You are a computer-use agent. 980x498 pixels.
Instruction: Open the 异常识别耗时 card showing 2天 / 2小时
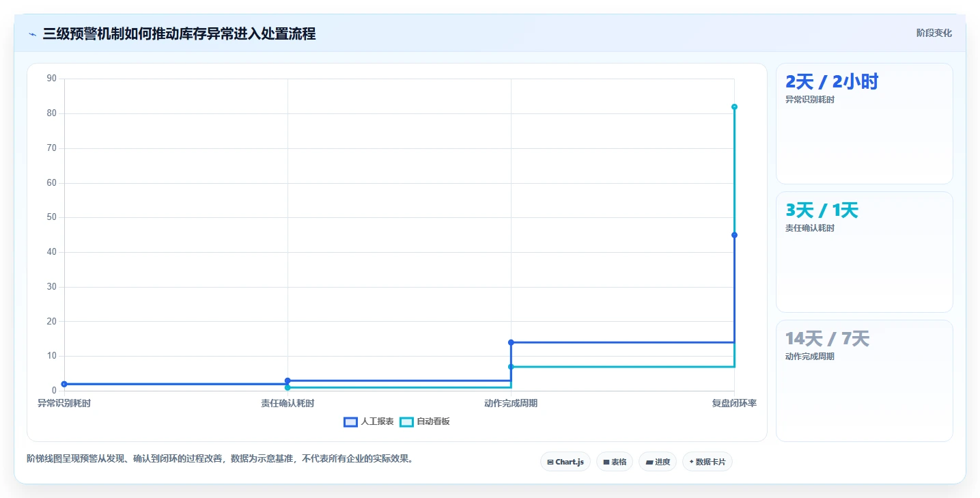(864, 124)
